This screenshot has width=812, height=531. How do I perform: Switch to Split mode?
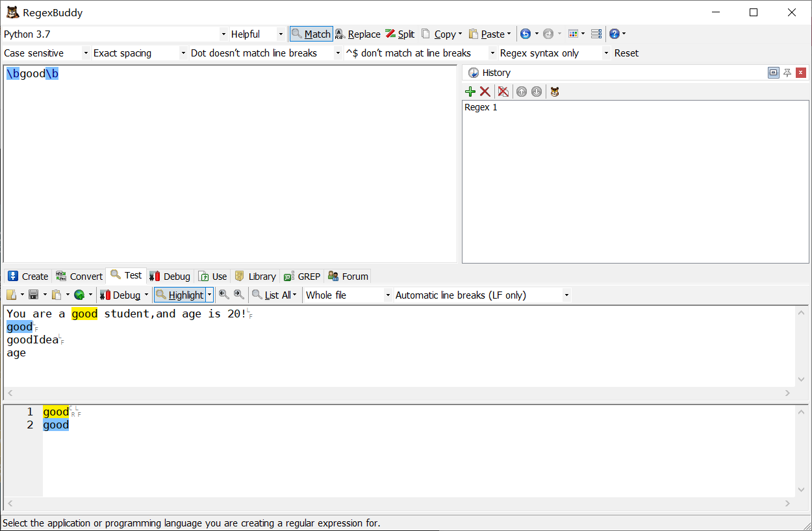tap(400, 34)
